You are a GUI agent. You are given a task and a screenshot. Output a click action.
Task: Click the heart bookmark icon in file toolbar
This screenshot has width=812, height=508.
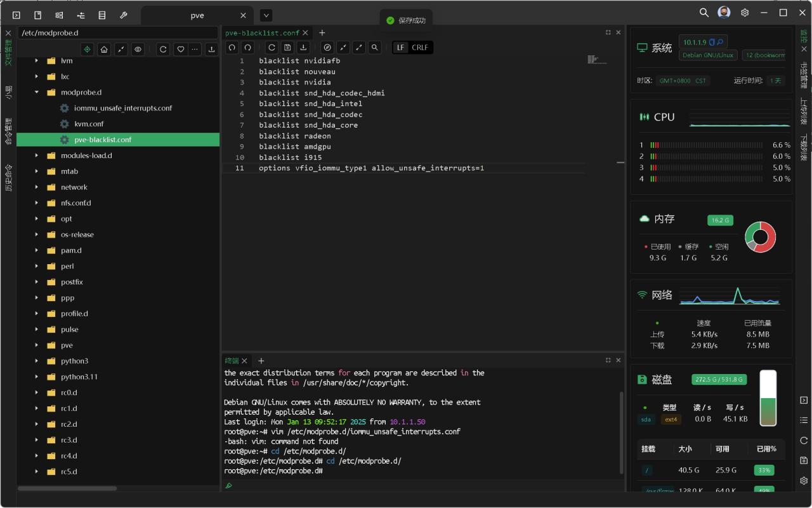coord(181,49)
